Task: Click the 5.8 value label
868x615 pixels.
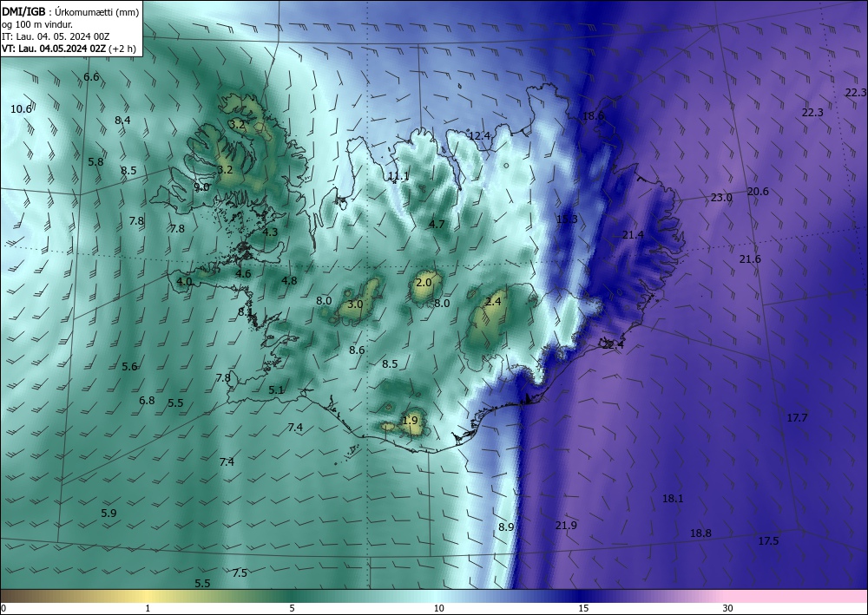Action: tap(95, 162)
